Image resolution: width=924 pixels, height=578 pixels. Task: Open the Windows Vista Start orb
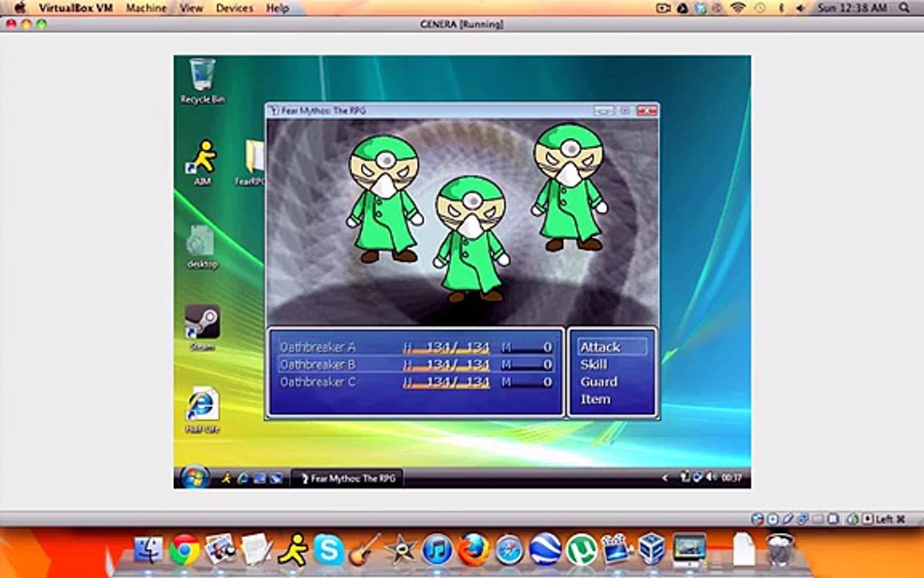pyautogui.click(x=195, y=477)
